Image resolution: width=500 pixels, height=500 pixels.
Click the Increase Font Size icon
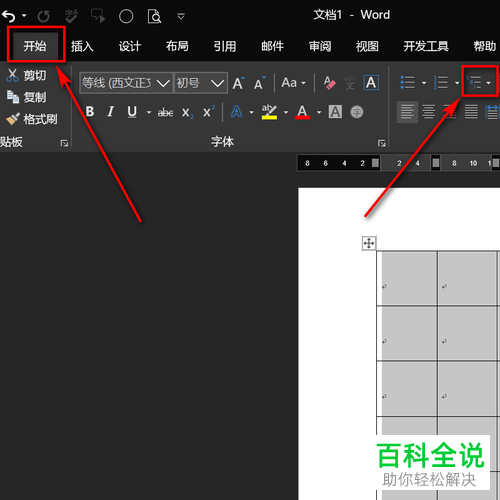point(238,83)
